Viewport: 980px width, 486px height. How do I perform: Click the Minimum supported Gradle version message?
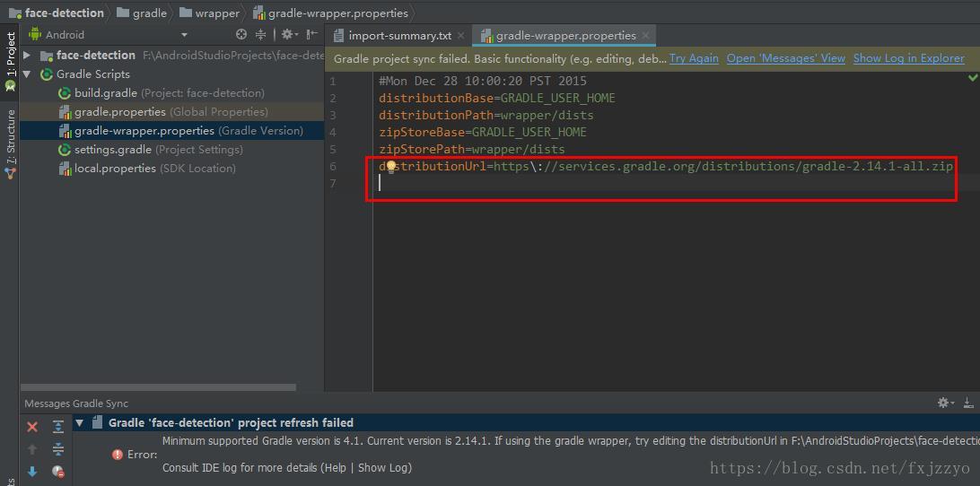pyautogui.click(x=571, y=441)
